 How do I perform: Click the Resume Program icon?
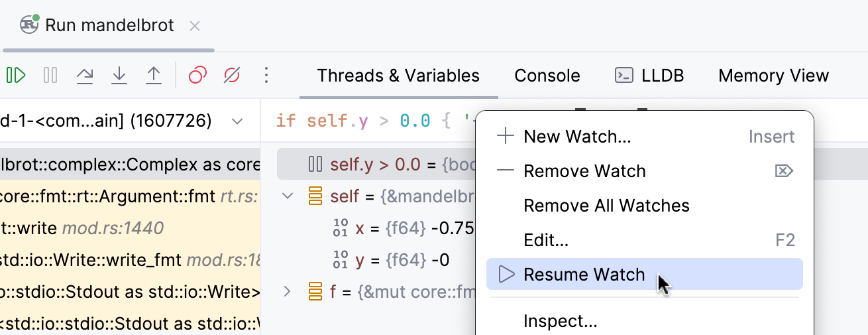(16, 76)
